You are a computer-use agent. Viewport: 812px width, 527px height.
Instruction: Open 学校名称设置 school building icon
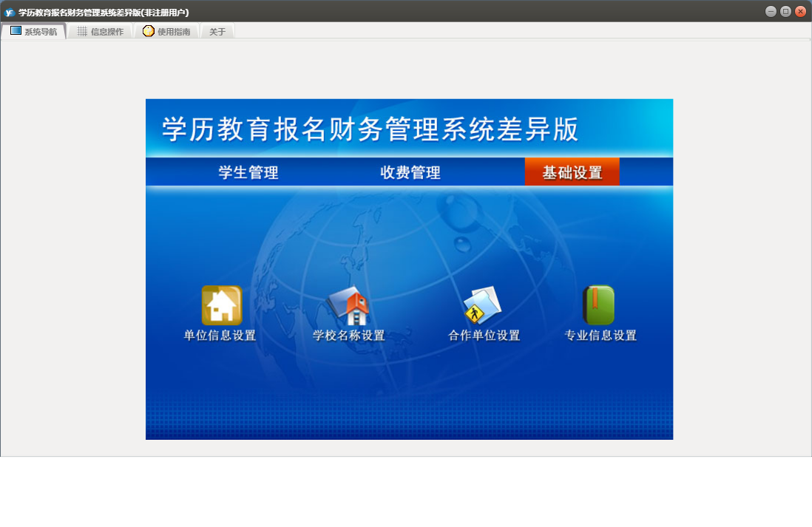coord(348,305)
